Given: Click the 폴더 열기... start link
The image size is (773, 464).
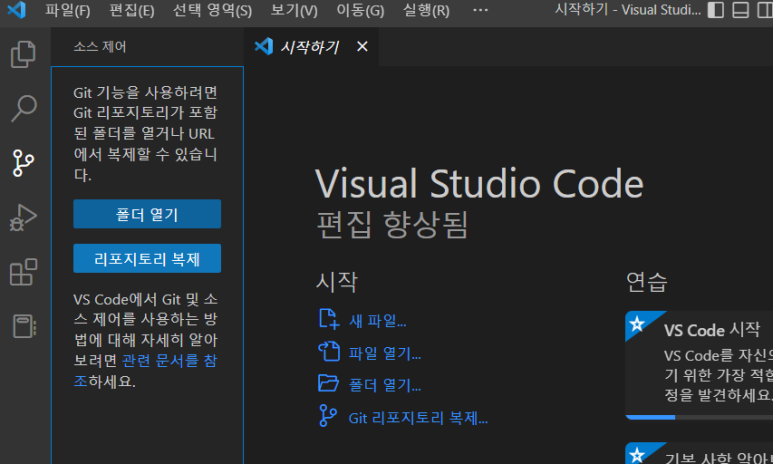Looking at the screenshot, I should 385,385.
